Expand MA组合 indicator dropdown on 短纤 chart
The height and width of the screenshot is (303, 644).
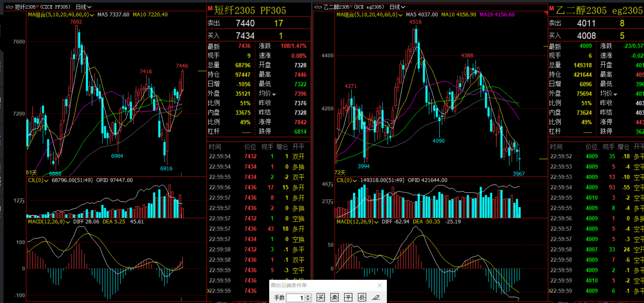coord(92,15)
